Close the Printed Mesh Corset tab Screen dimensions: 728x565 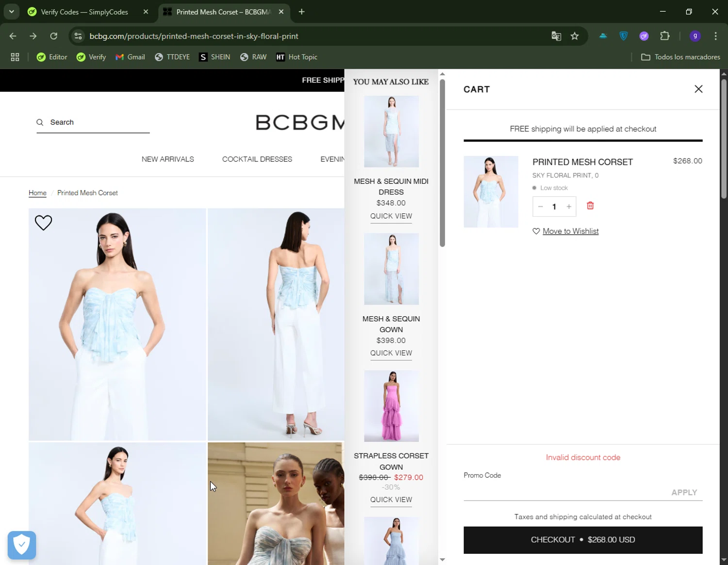point(281,12)
